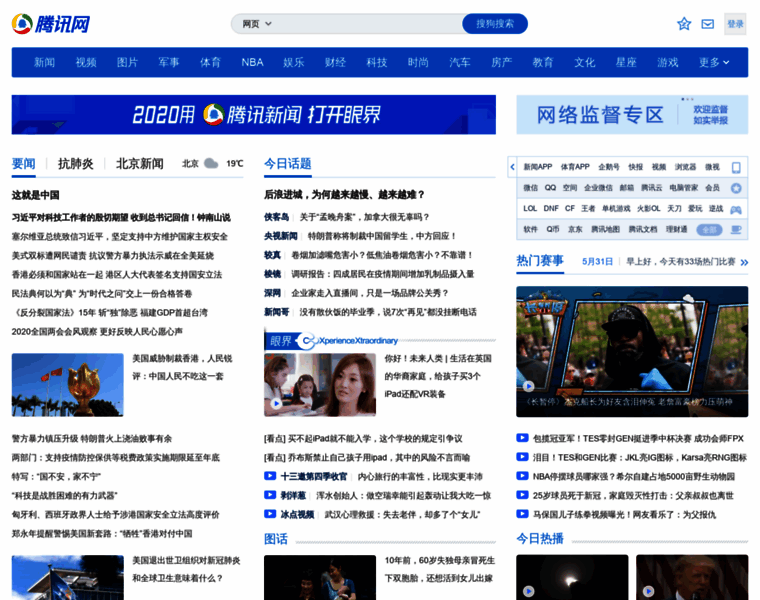Open 财经 in navigation bar
The width and height of the screenshot is (760, 600).
[335, 63]
